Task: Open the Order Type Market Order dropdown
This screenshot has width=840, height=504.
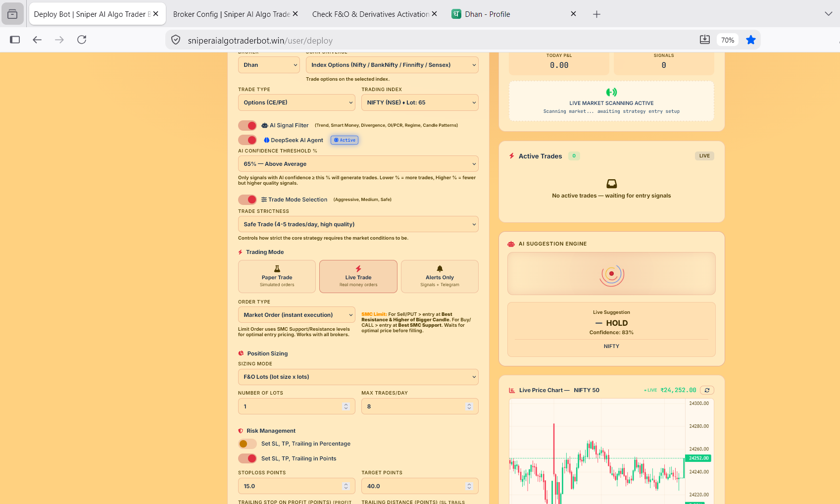Action: point(296,315)
